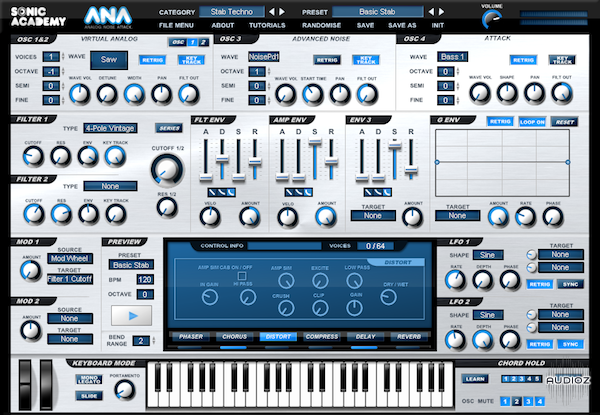Click next preset arrow

[441, 12]
